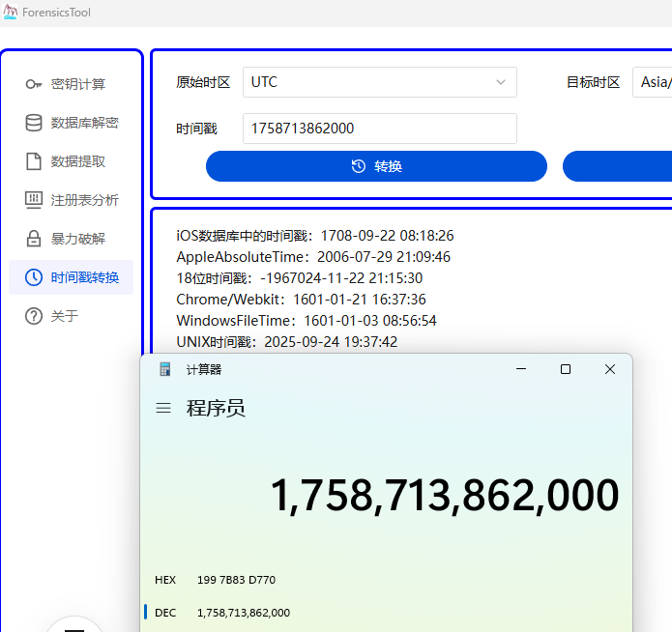Expand the 目标时区 Asia dropdown
Image resolution: width=672 pixels, height=632 pixels.
(653, 82)
